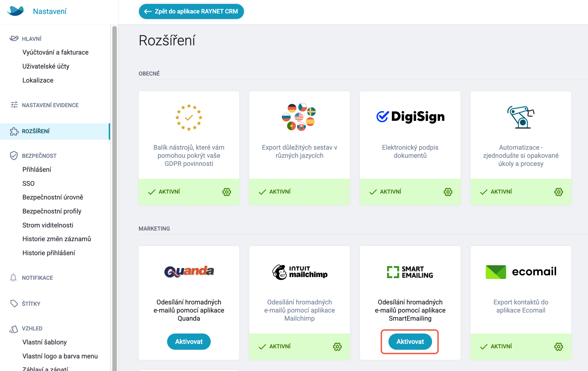Image resolution: width=588 pixels, height=371 pixels.
Task: Open GDPR extension settings gear
Action: tap(227, 192)
